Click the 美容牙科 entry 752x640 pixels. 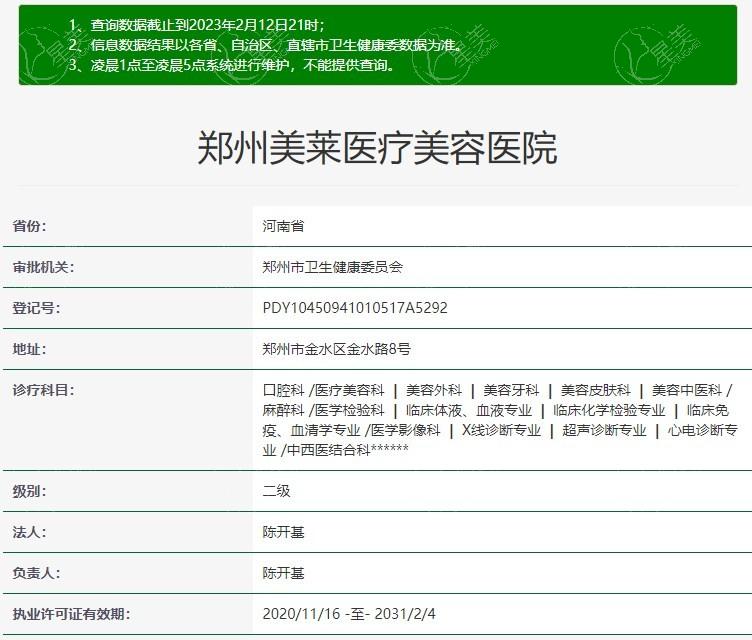511,391
